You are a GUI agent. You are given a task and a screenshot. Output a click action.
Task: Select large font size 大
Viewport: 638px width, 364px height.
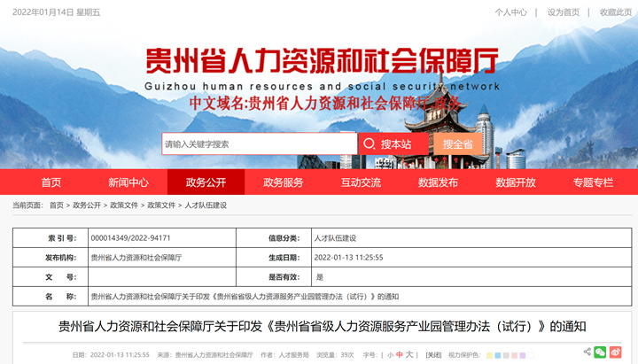pyautogui.click(x=409, y=355)
